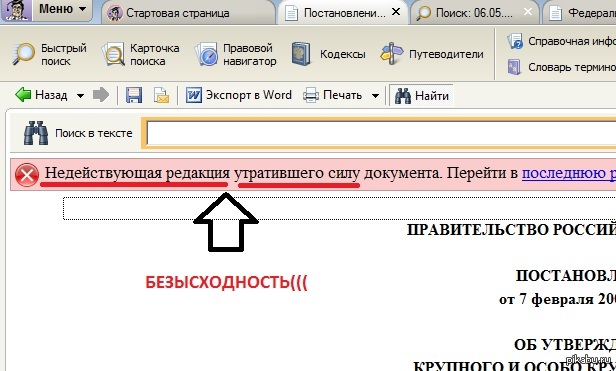Click Экспорт в Word button
The width and height of the screenshot is (616, 371).
(x=238, y=95)
